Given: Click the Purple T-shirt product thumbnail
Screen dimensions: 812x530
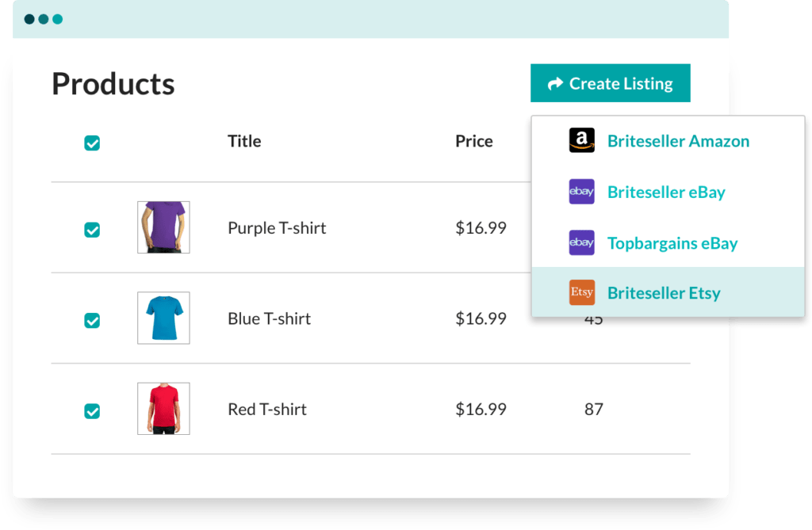Looking at the screenshot, I should (163, 227).
